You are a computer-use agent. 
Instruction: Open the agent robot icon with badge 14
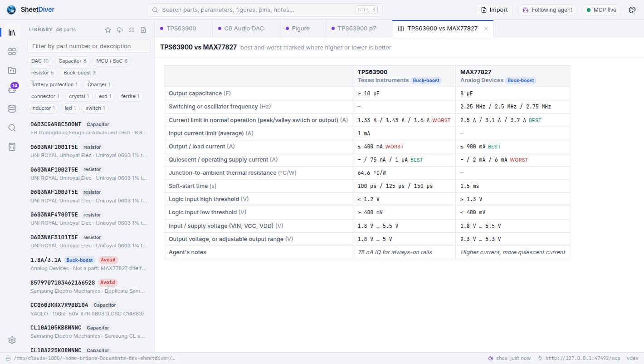pos(12,89)
